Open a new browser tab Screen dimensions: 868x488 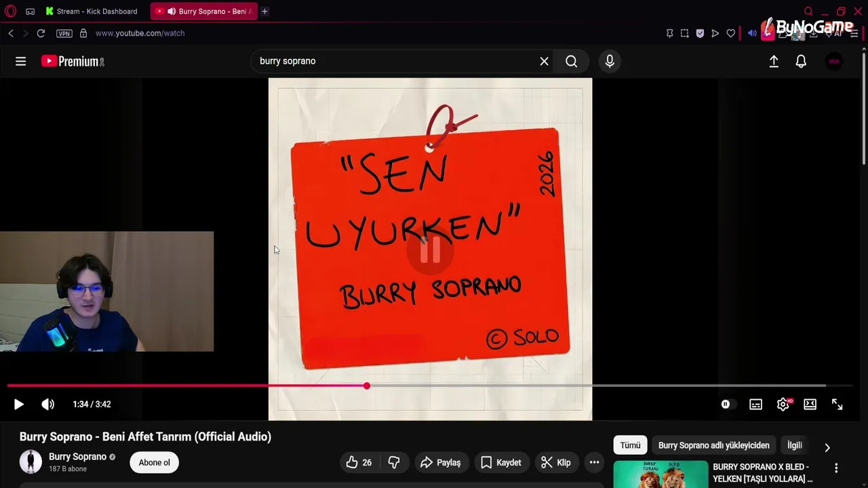pyautogui.click(x=264, y=12)
